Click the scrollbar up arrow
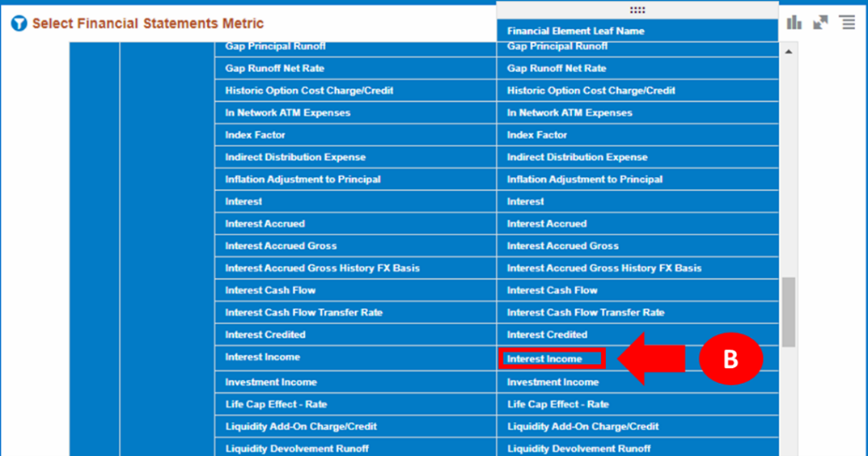The height and width of the screenshot is (456, 868). pyautogui.click(x=789, y=52)
